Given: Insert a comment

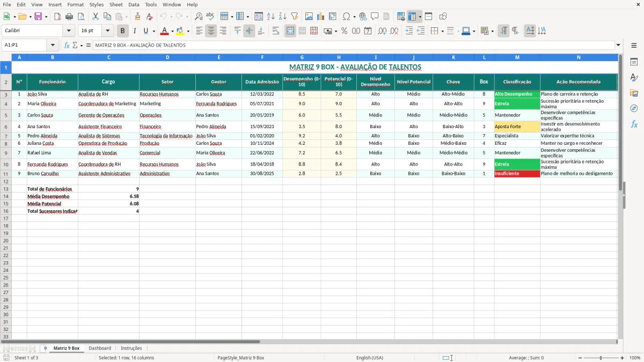Looking at the screenshot, I should [375, 17].
